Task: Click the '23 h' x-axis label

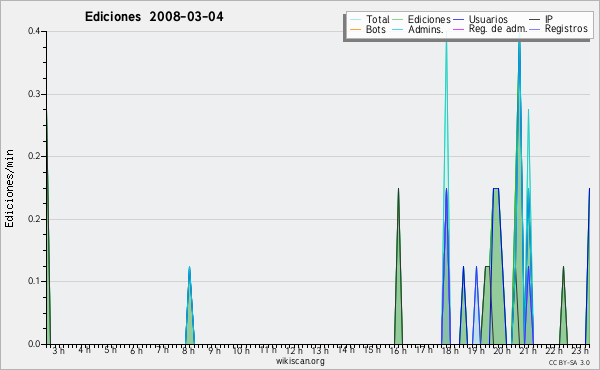Action: (580, 351)
